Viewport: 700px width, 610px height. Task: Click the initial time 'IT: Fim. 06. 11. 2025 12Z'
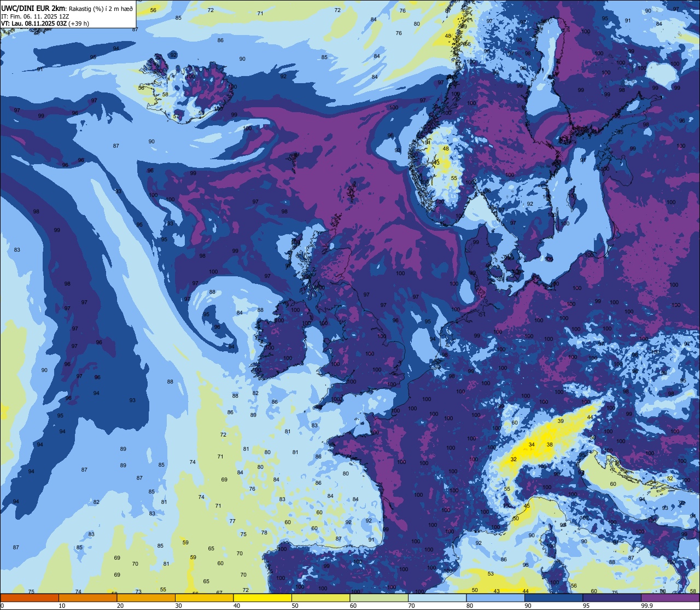click(x=34, y=16)
